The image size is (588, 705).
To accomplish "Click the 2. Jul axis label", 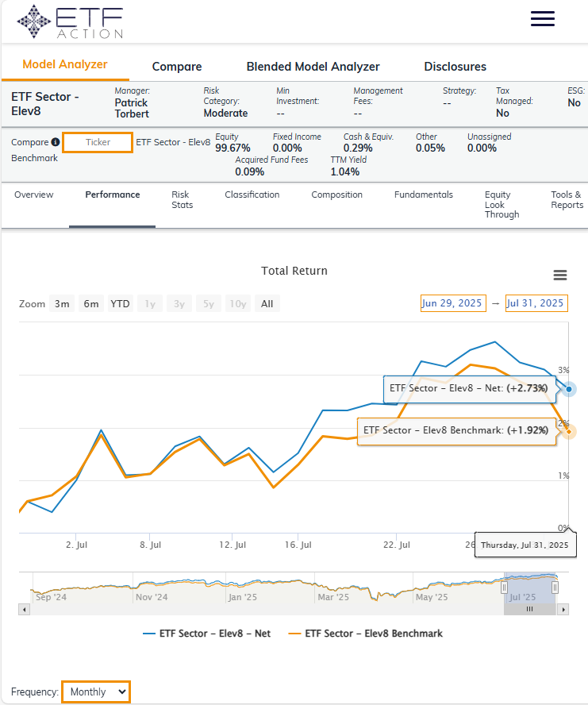I will tap(76, 545).
